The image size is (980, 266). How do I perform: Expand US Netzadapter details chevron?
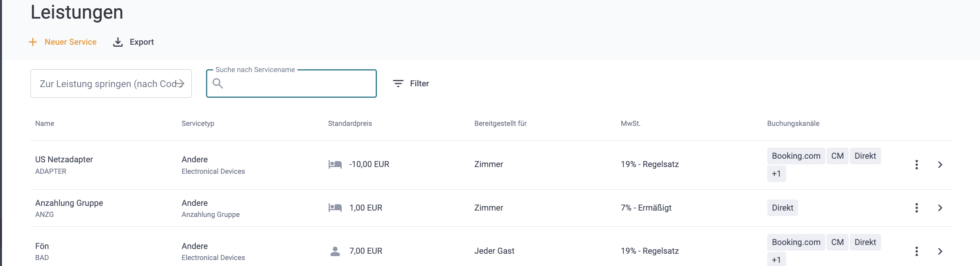[940, 165]
